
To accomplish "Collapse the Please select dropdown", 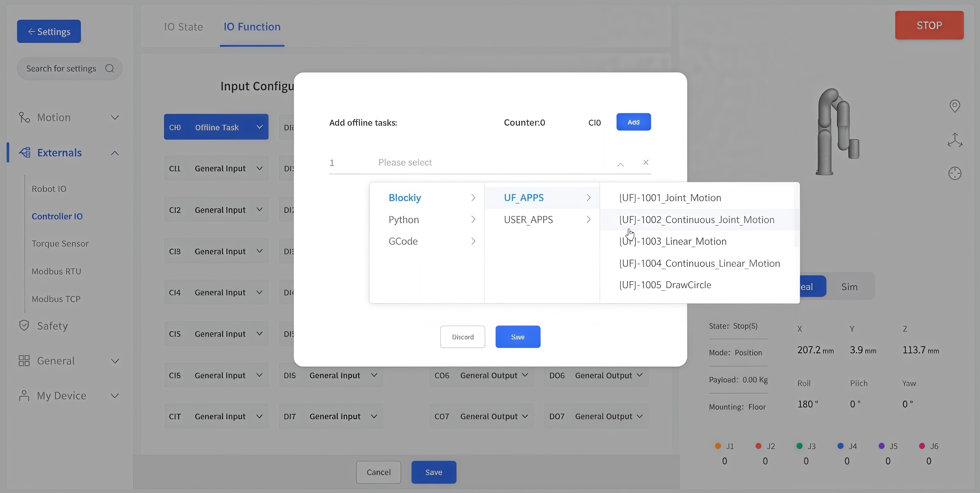I will (620, 164).
